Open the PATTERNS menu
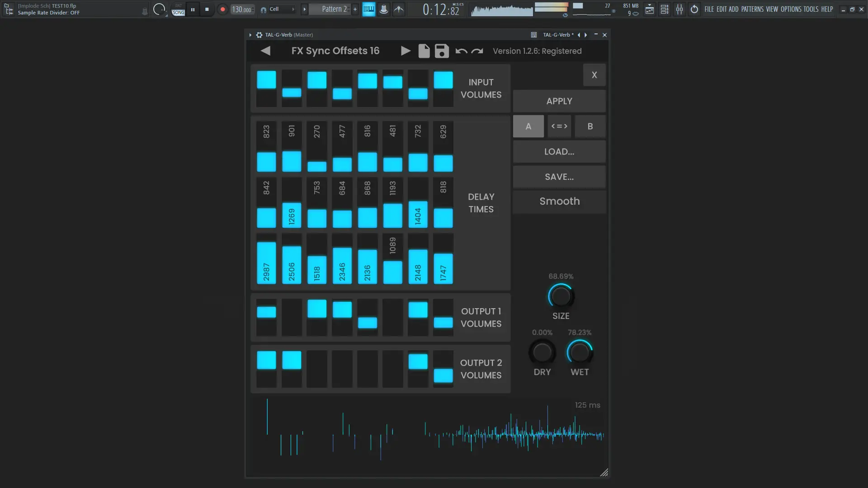The image size is (868, 488). coord(752,9)
